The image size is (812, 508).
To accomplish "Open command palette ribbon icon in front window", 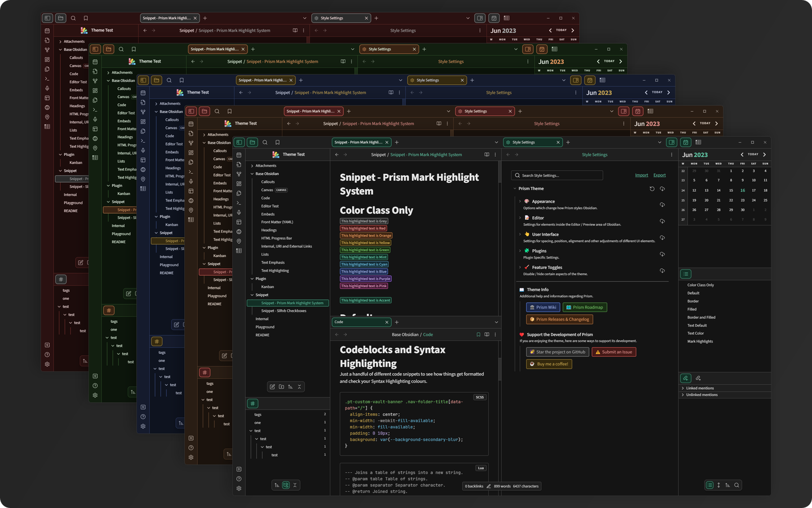I will 239,203.
